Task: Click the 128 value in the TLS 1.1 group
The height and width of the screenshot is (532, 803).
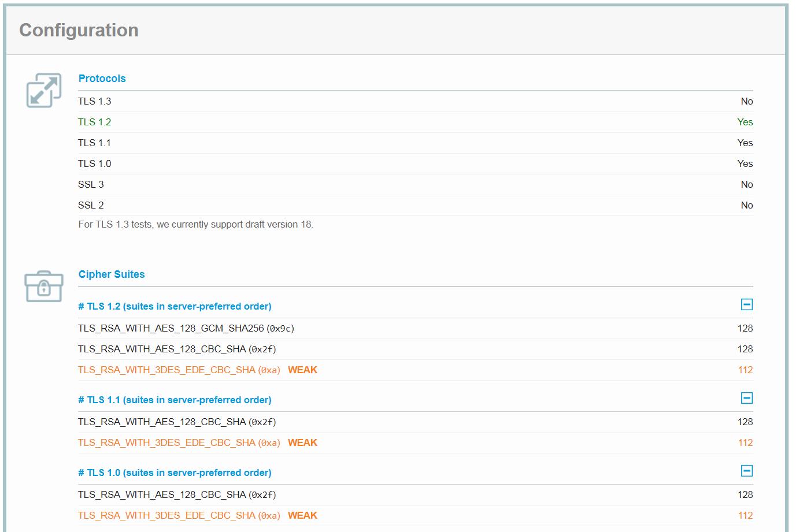Action: (x=745, y=422)
